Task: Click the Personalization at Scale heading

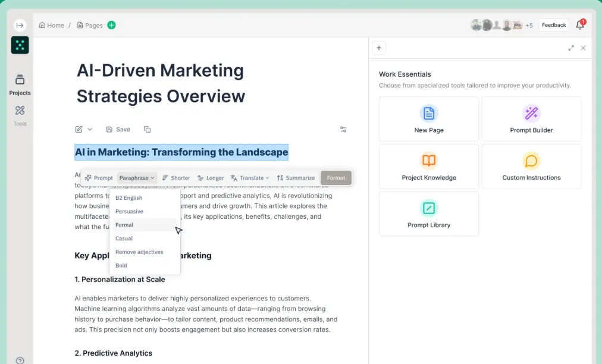Action: pyautogui.click(x=120, y=280)
